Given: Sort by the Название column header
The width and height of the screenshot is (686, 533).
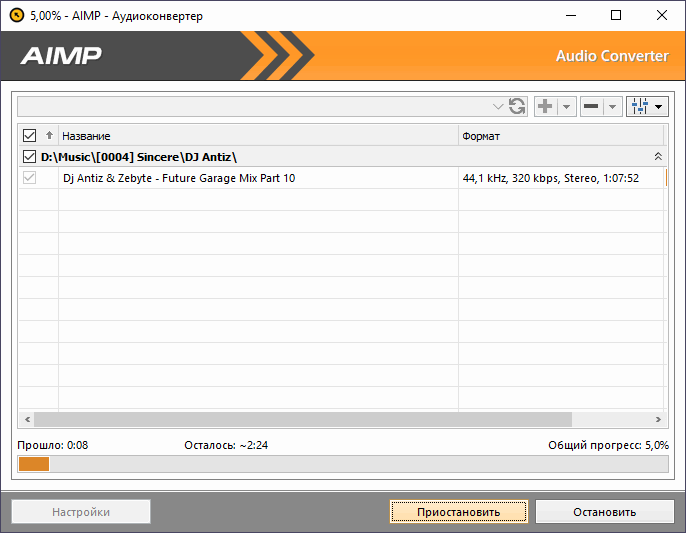Looking at the screenshot, I should click(x=258, y=136).
